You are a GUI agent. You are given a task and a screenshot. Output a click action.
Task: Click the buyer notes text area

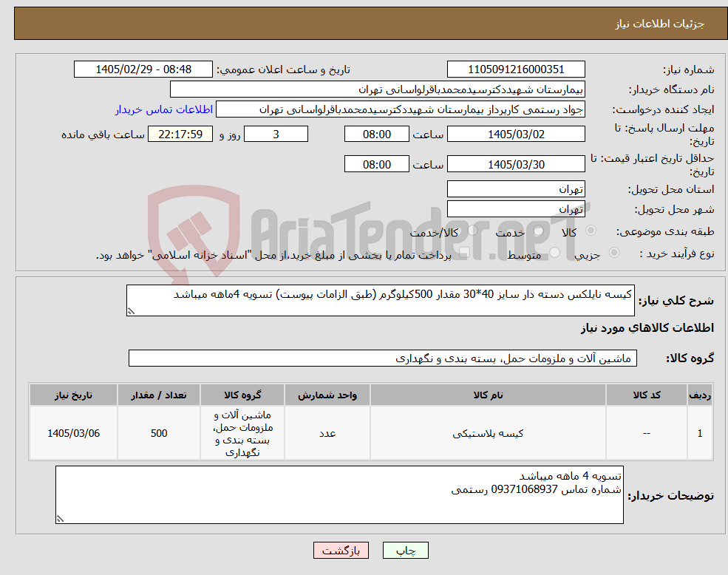(339, 494)
